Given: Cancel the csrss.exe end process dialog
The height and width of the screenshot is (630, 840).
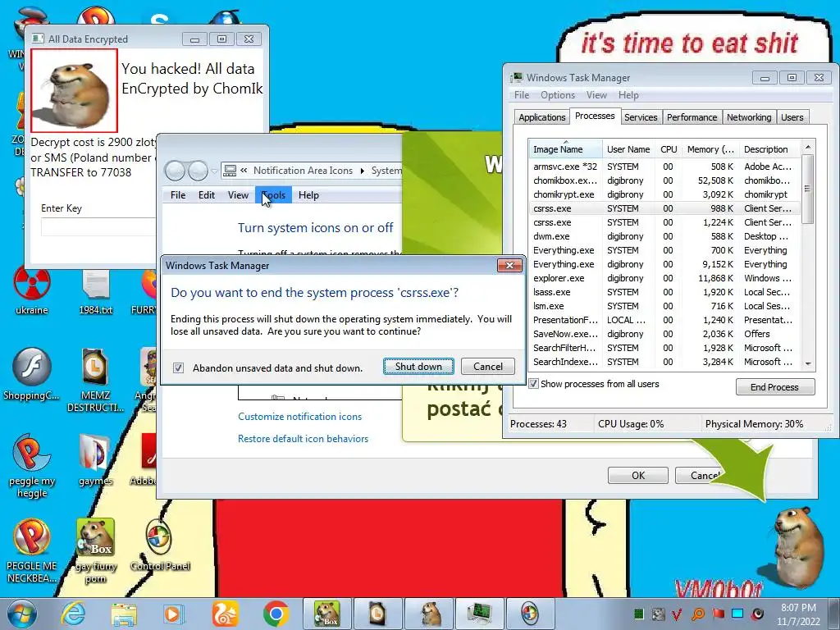Looking at the screenshot, I should [x=488, y=367].
